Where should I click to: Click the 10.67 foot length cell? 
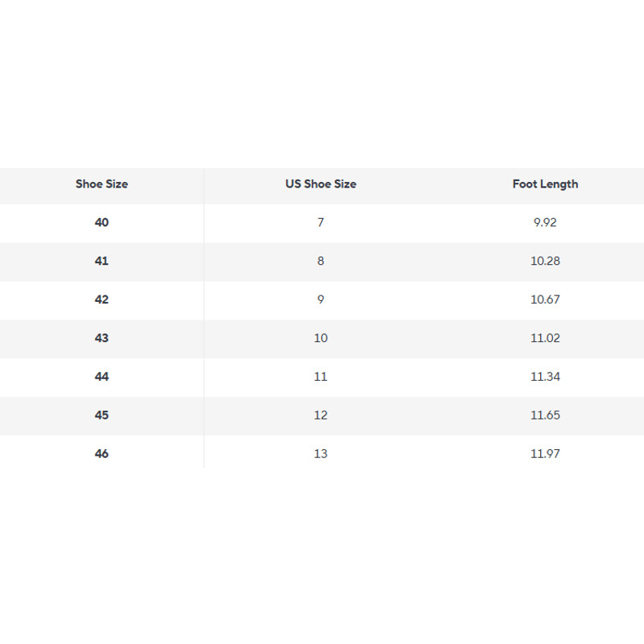545,299
